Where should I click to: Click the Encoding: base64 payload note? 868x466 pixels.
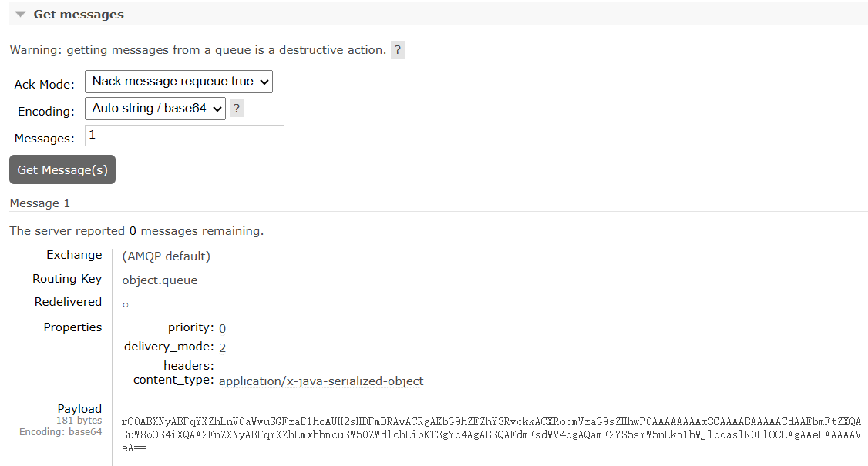pos(61,432)
